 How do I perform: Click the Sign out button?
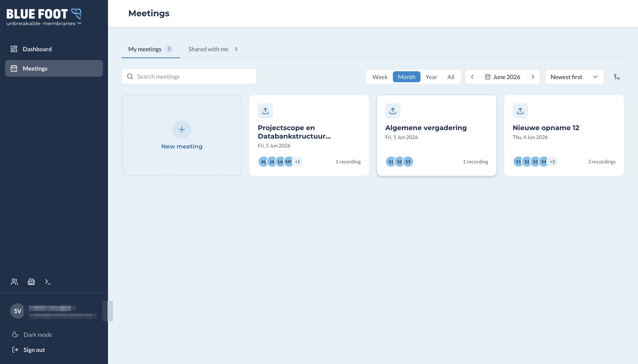tap(54, 349)
